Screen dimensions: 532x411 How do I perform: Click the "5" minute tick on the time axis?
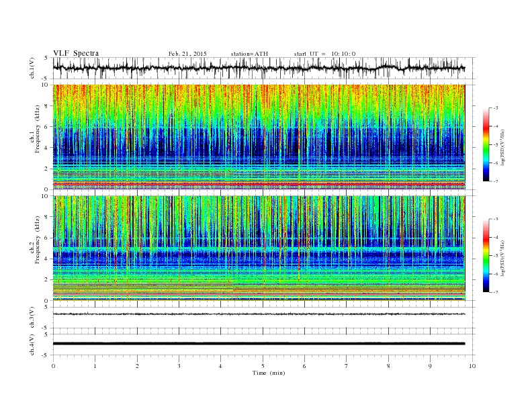click(x=263, y=366)
